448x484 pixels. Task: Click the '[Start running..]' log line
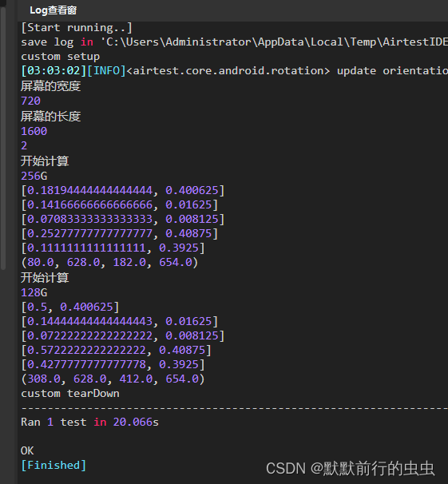77,27
